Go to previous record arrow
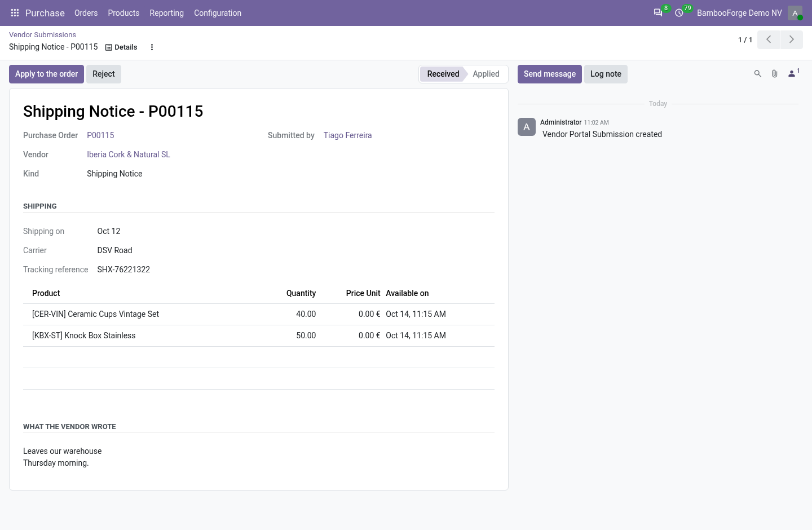The width and height of the screenshot is (812, 530). pos(769,39)
